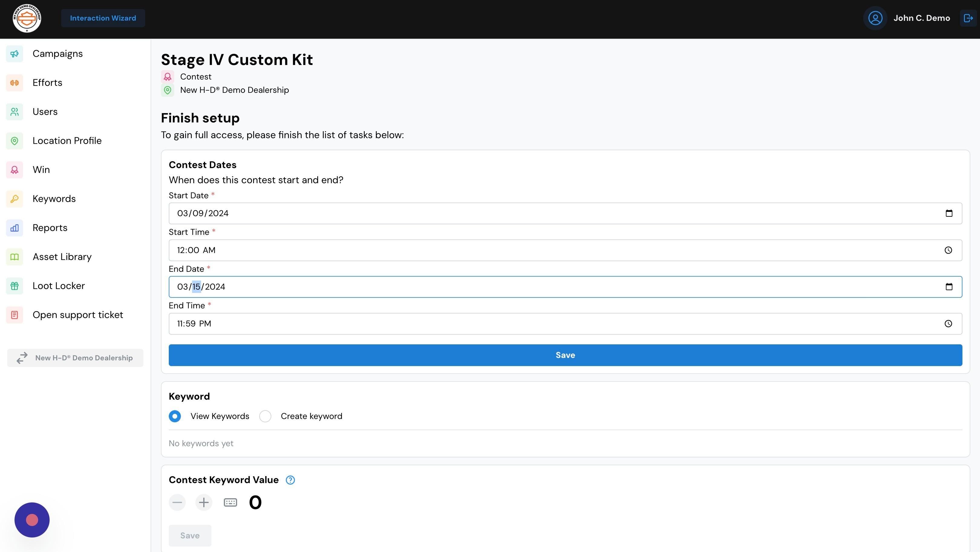Image resolution: width=980 pixels, height=552 pixels.
Task: Open the Start Date calendar picker
Action: (949, 213)
